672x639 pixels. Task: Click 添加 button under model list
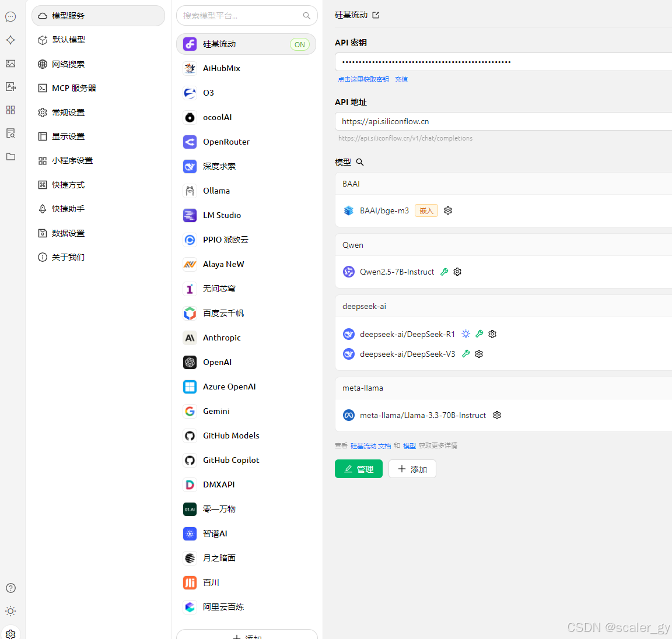click(x=412, y=469)
